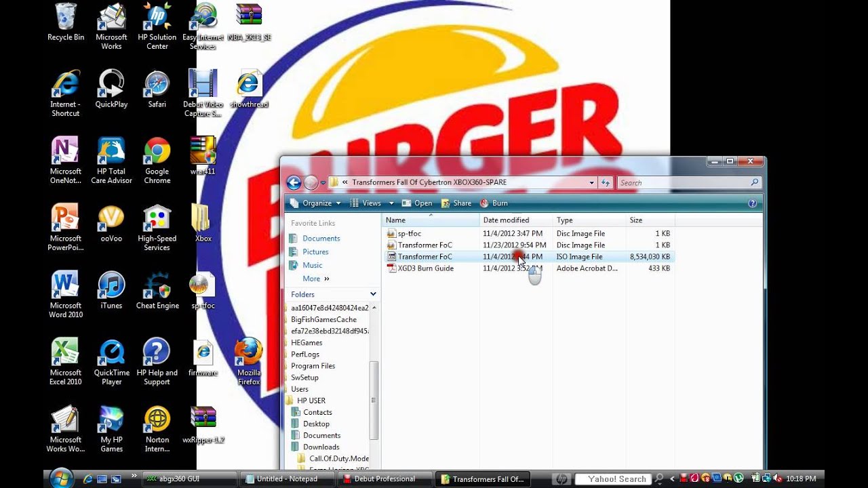
Task: Open the Xbox folder on desktop
Action: pos(203,224)
